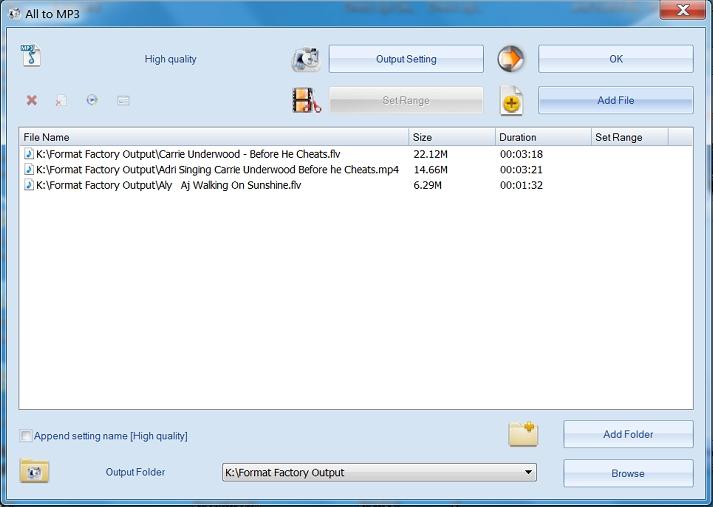Viewport: 713px width, 507px height.
Task: Click the Add Folder button
Action: click(x=628, y=434)
